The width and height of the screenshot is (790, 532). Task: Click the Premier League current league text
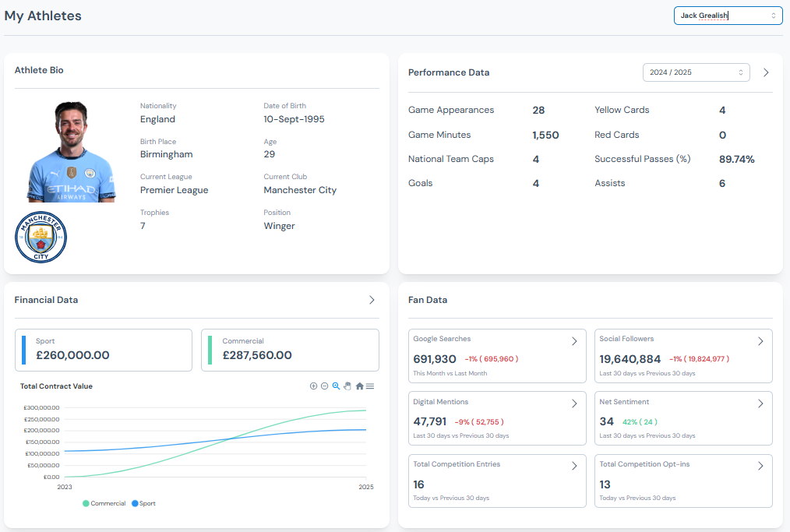[x=174, y=190]
